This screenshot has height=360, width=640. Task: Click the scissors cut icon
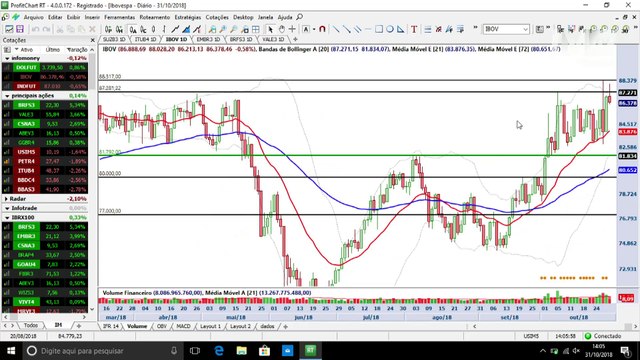point(60,29)
